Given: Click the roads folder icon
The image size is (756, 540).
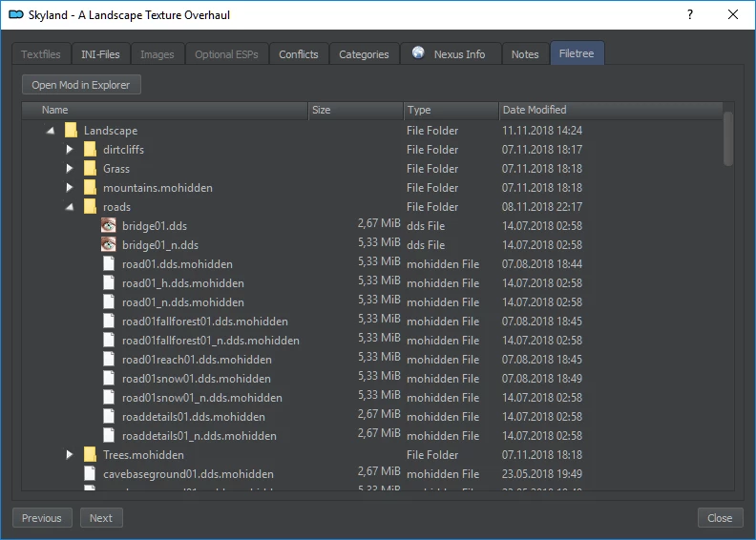Looking at the screenshot, I should [90, 207].
